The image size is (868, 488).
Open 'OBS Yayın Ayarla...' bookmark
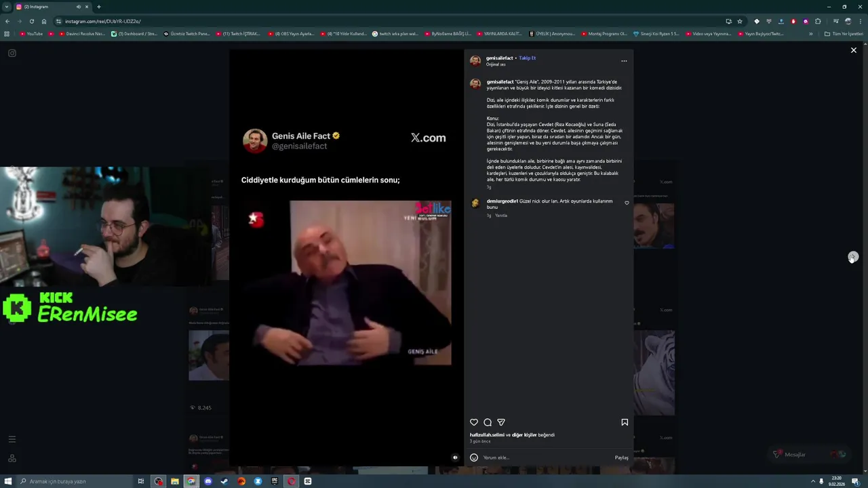[x=291, y=33]
